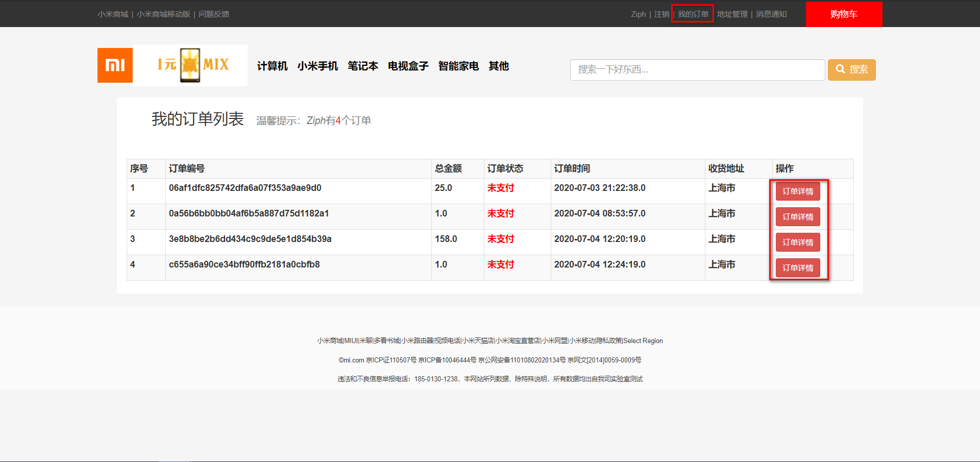Image resolution: width=980 pixels, height=462 pixels.
Task: Focus the product search input field
Action: (697, 69)
